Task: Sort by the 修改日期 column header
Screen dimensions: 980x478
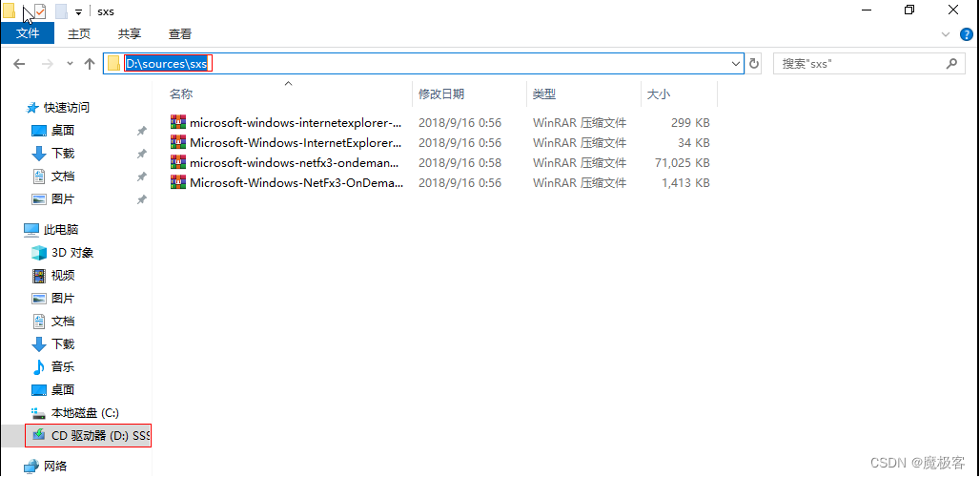Action: point(441,94)
